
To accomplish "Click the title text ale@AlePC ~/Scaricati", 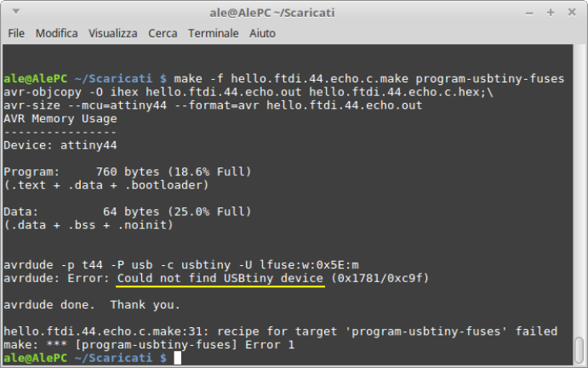I will click(x=272, y=13).
